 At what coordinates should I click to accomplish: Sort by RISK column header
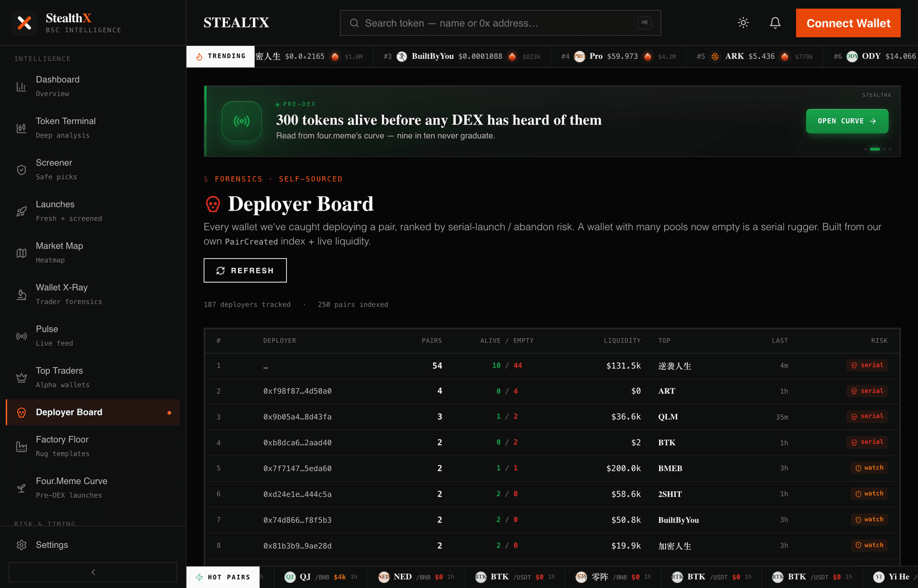[879, 341]
